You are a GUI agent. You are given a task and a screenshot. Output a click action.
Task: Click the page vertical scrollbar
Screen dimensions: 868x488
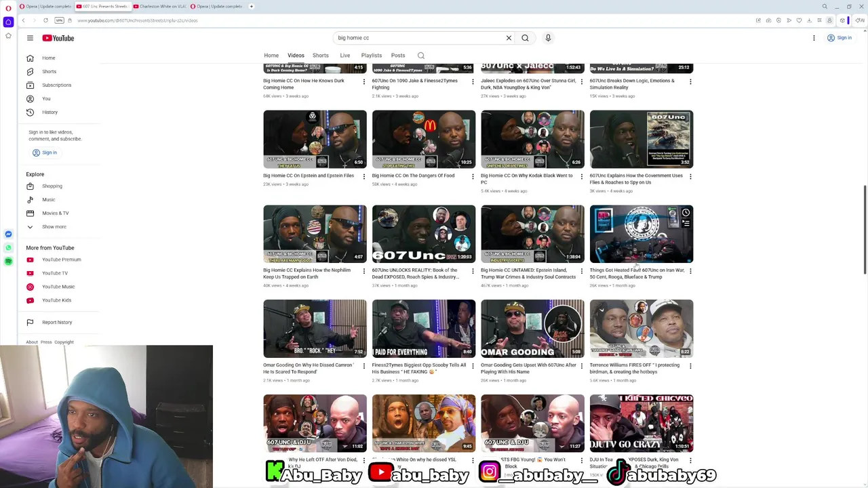(x=865, y=230)
